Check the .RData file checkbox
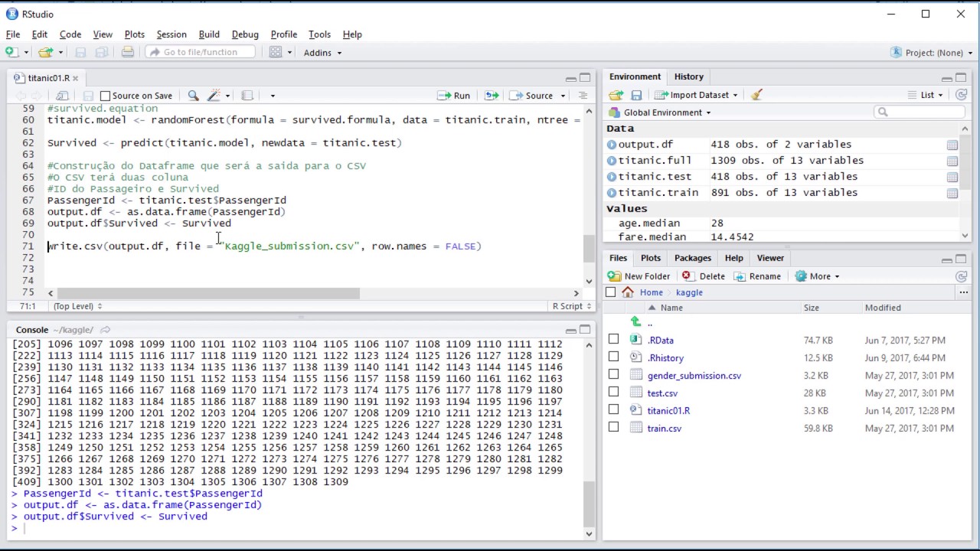 [x=613, y=340]
